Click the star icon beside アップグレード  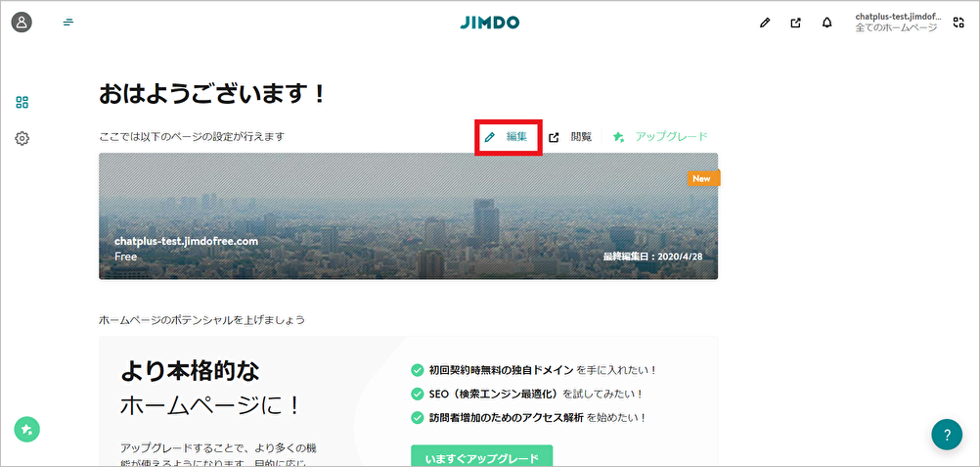coord(618,137)
